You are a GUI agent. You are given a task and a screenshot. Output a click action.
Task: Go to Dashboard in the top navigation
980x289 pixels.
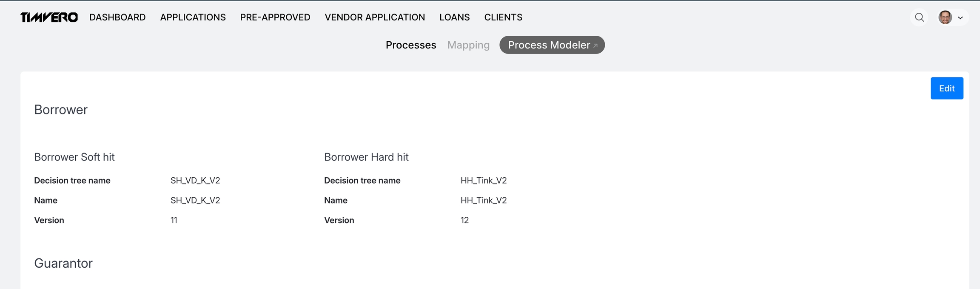[117, 17]
